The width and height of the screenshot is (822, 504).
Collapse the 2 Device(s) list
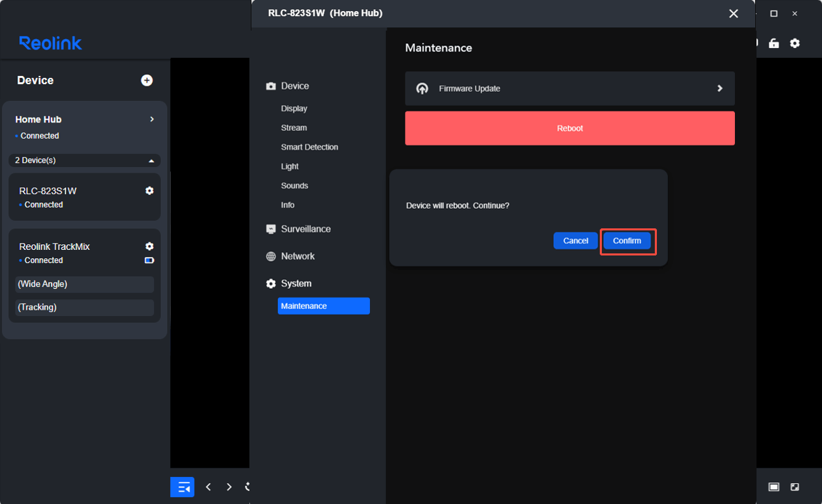[151, 160]
